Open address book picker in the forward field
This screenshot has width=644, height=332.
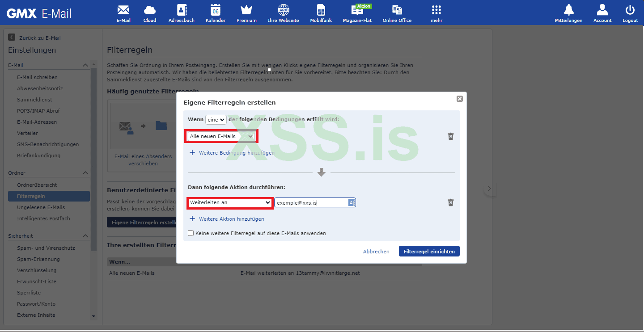(x=352, y=202)
